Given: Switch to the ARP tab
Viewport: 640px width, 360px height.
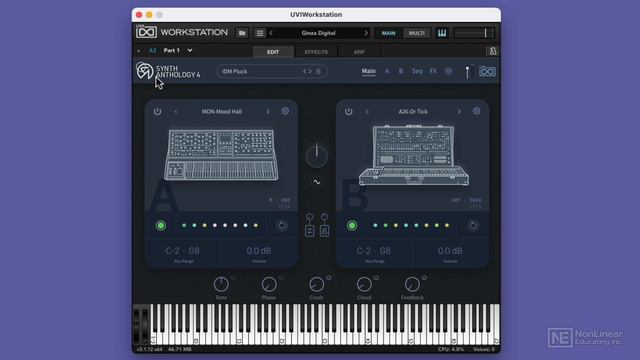Looking at the screenshot, I should coord(359,52).
